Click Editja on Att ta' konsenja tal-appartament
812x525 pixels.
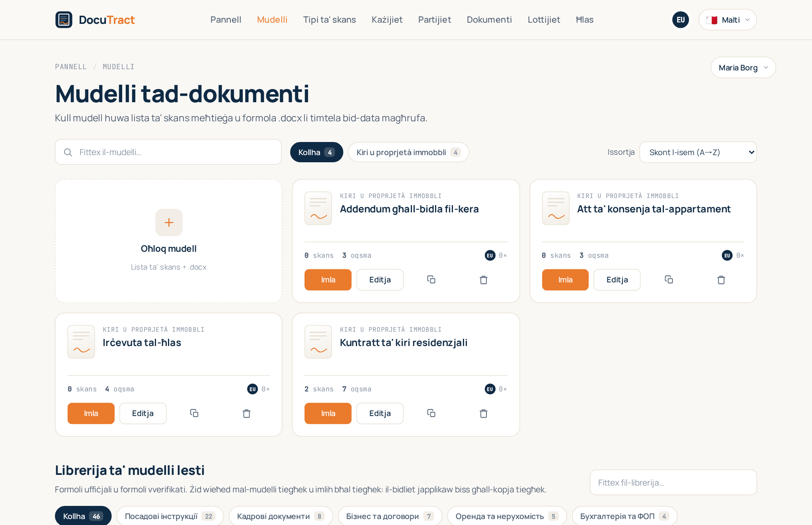coord(617,280)
